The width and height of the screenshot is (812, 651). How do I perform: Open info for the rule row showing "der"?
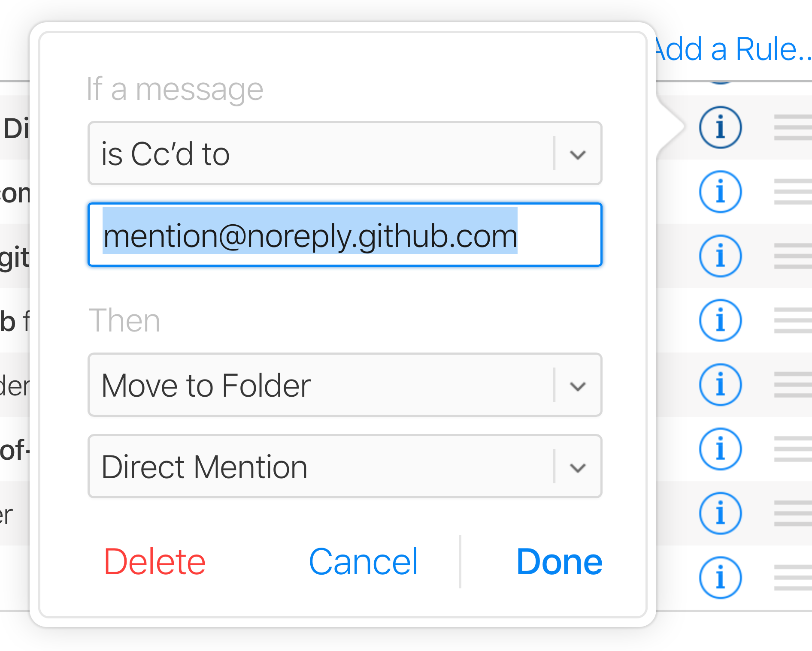pyautogui.click(x=720, y=385)
